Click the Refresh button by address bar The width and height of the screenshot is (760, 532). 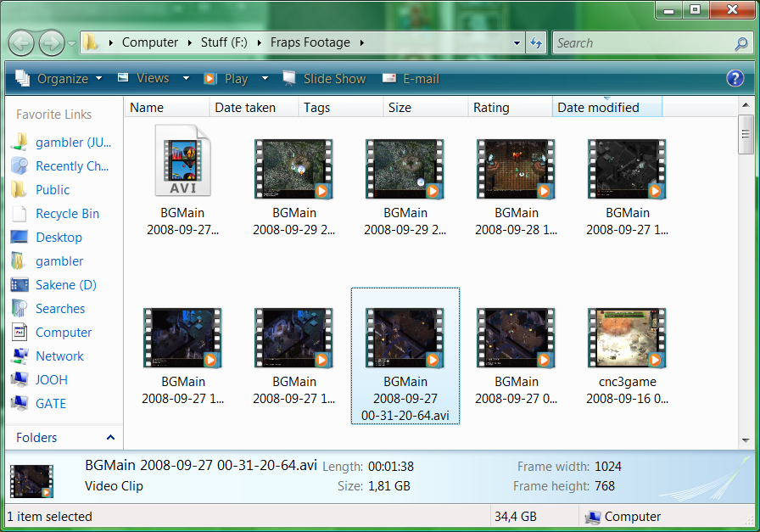pos(535,43)
